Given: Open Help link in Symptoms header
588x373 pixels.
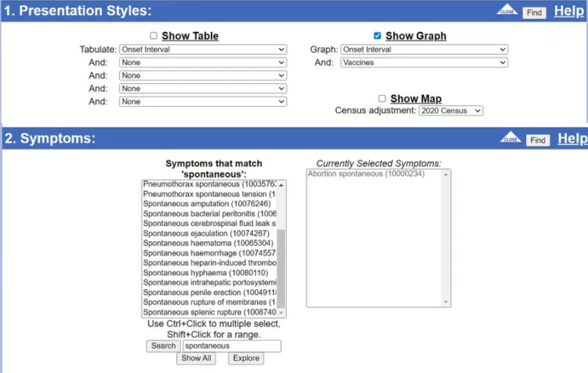Looking at the screenshot, I should tap(572, 138).
